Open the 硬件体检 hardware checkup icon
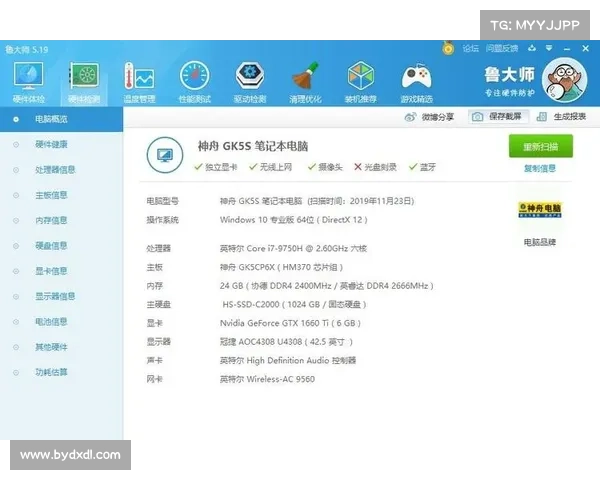The image size is (600, 480). coord(28,78)
